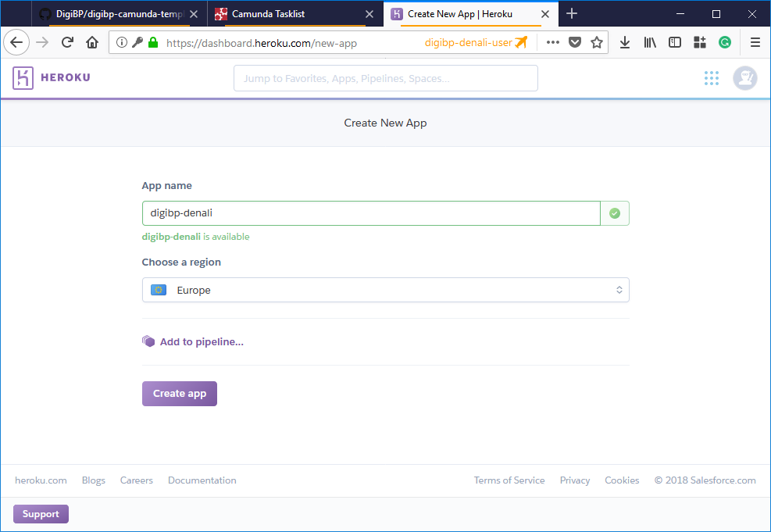Screen dimensions: 771x532
Task: Close the Camunda Tasklist tab
Action: click(369, 14)
